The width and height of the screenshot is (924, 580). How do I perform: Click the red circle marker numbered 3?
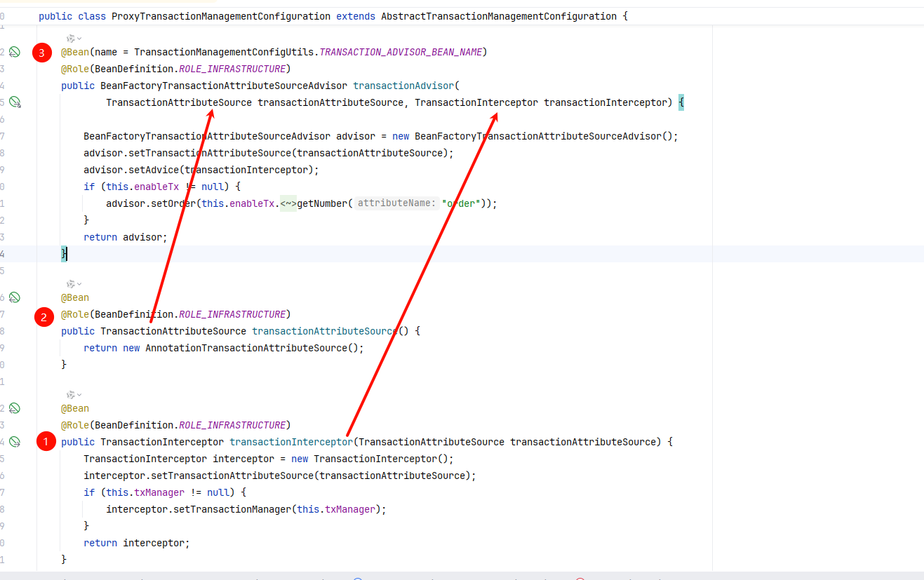[x=43, y=53]
